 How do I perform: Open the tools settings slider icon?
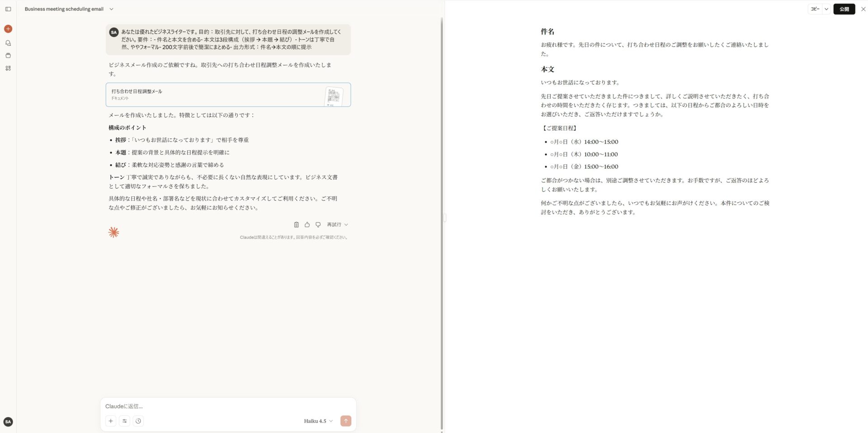click(x=124, y=421)
